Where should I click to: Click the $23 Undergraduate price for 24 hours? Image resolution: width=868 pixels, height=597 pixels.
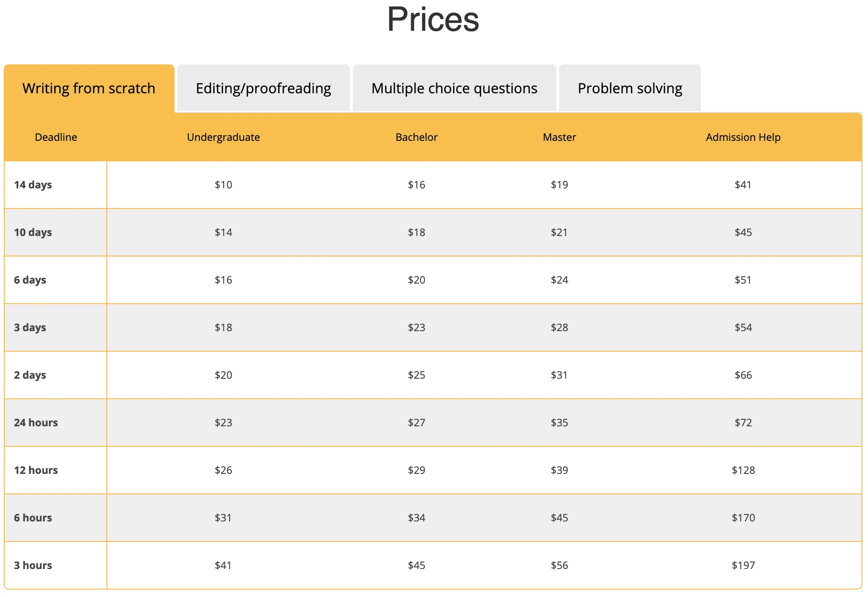click(x=223, y=423)
